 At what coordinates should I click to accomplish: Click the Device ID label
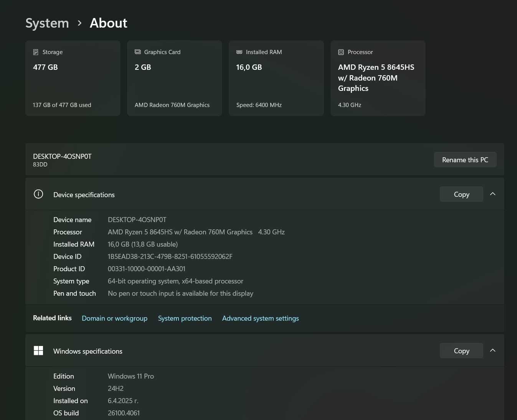point(67,257)
